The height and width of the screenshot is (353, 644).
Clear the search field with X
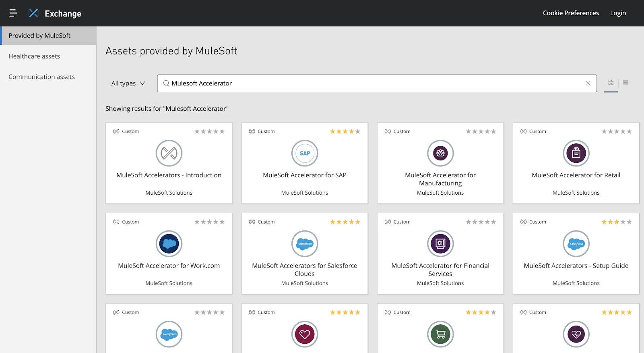pyautogui.click(x=588, y=83)
